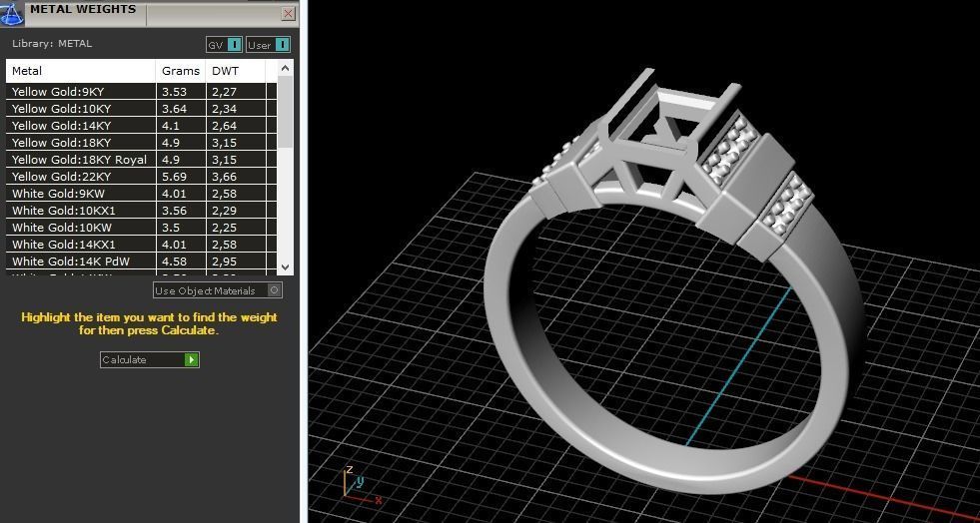
Task: Click the METAL WEIGHTS panel title
Action: pos(83,9)
